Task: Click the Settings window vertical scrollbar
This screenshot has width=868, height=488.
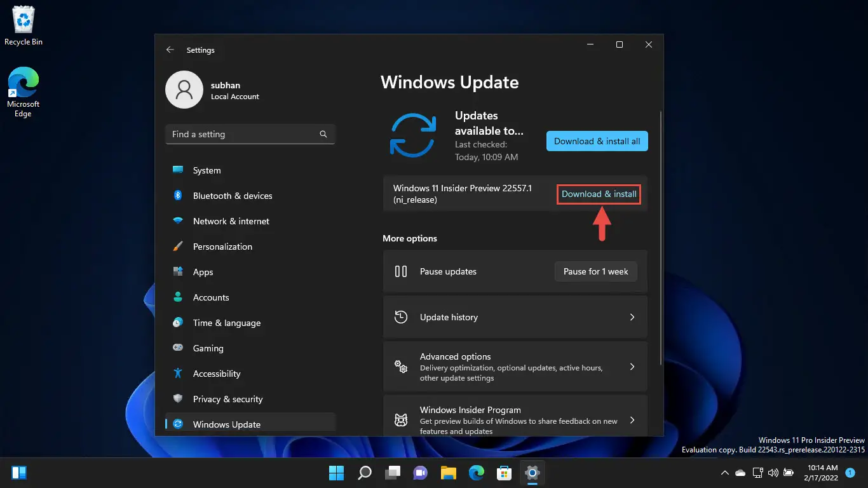Action: pyautogui.click(x=661, y=237)
